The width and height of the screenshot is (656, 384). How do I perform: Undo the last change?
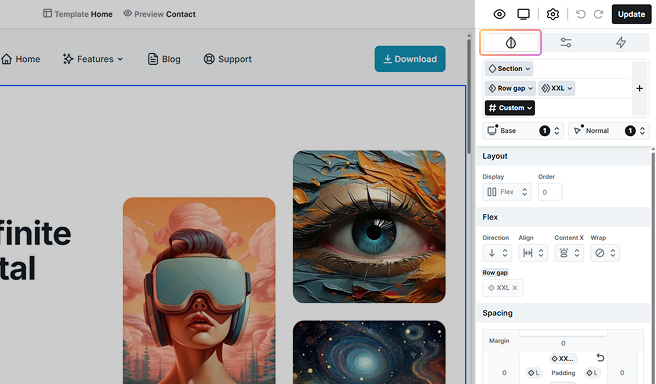tap(581, 14)
